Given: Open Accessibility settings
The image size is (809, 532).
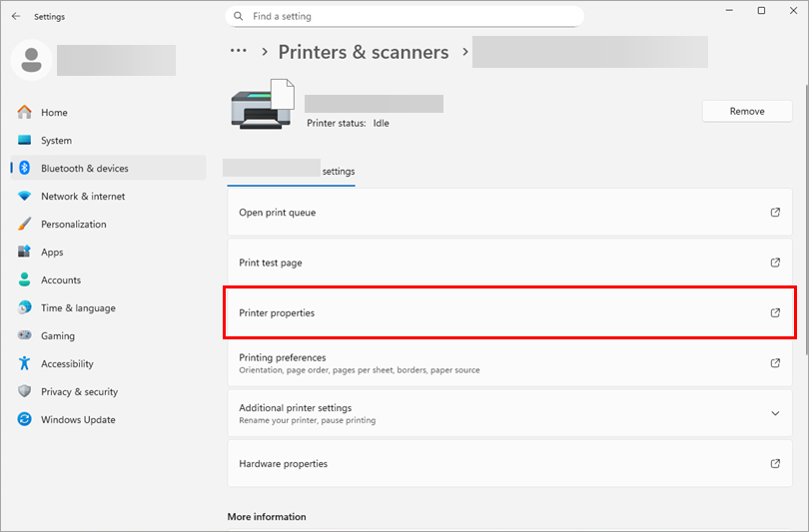Looking at the screenshot, I should (67, 364).
